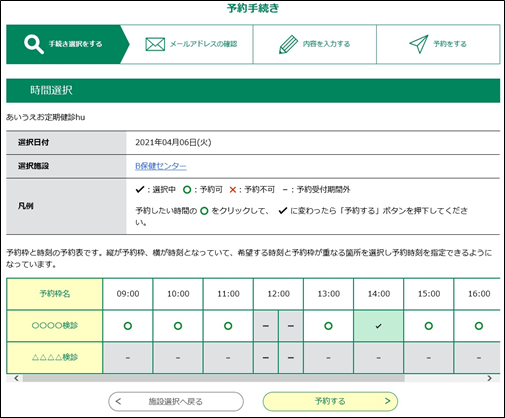Click the magnifier icon in step one
This screenshot has width=505, height=418.
point(34,44)
